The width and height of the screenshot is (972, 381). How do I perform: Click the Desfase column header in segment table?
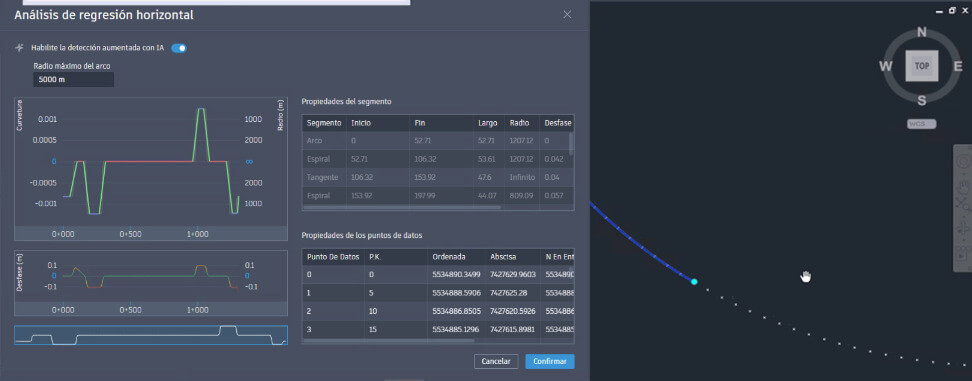pyautogui.click(x=557, y=123)
